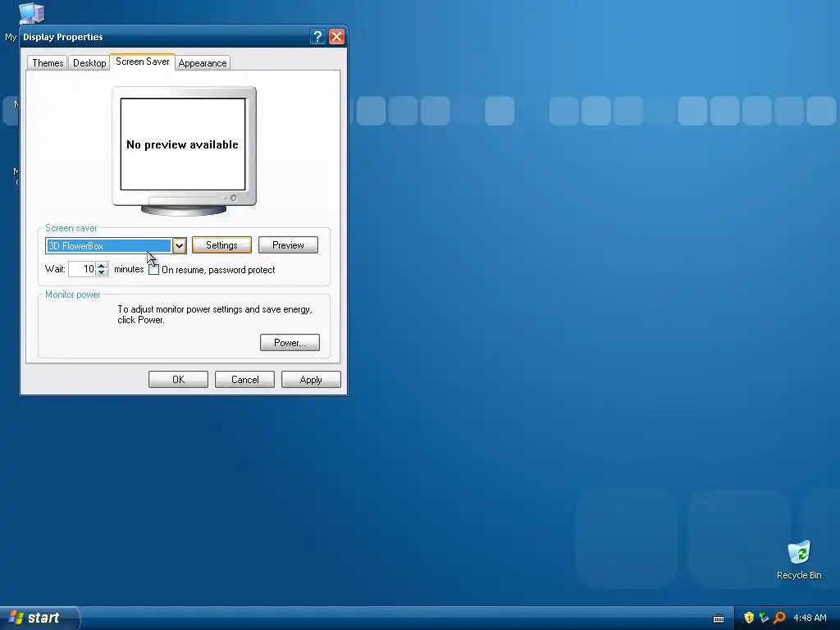This screenshot has height=630, width=840.
Task: Open the screen saver dropdown arrow
Action: pos(180,246)
